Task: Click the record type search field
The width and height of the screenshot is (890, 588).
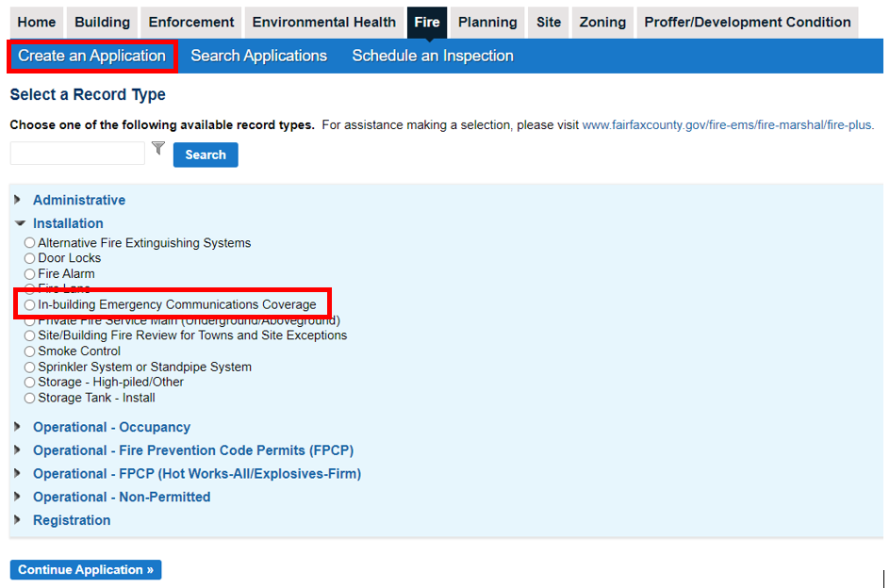Action: pyautogui.click(x=77, y=154)
